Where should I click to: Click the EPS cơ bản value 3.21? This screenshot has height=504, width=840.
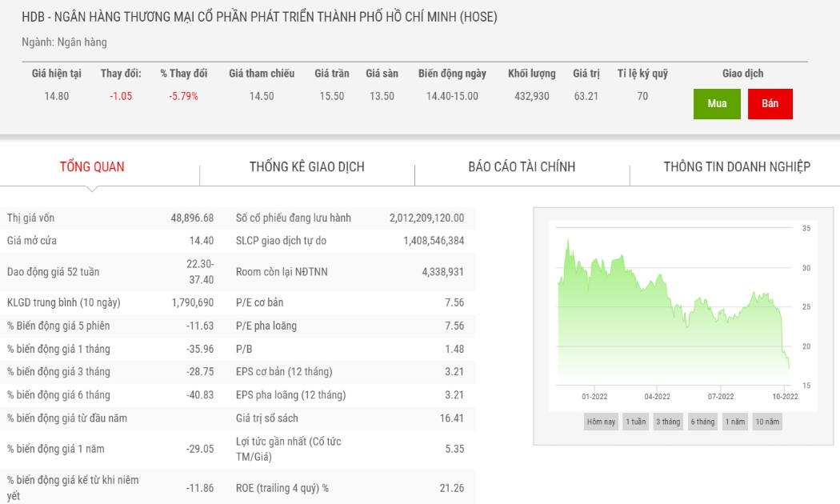(x=454, y=372)
